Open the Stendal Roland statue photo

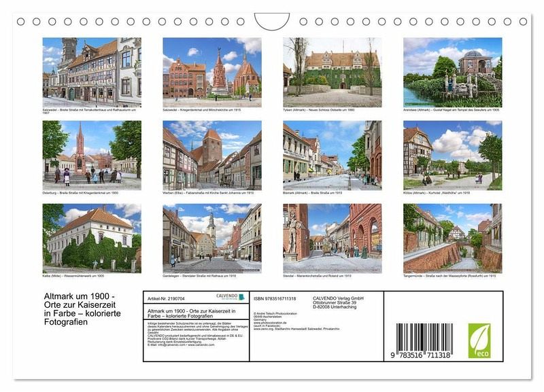(x=333, y=238)
